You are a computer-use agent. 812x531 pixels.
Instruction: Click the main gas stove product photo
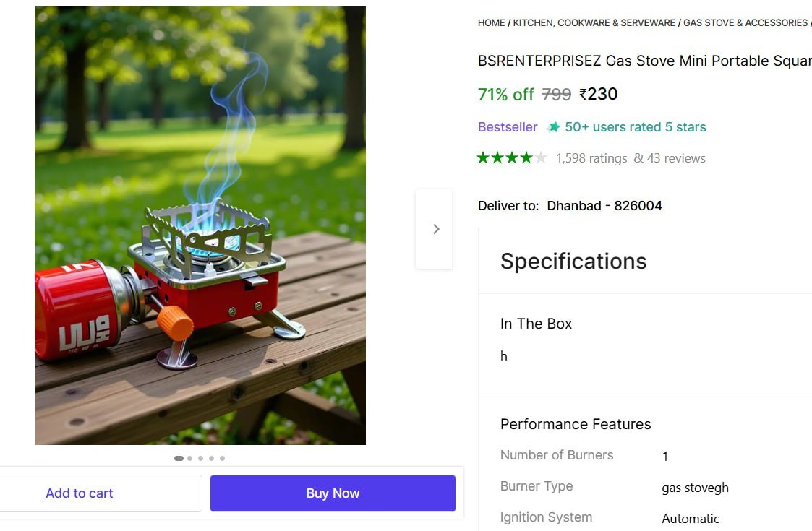tap(200, 225)
